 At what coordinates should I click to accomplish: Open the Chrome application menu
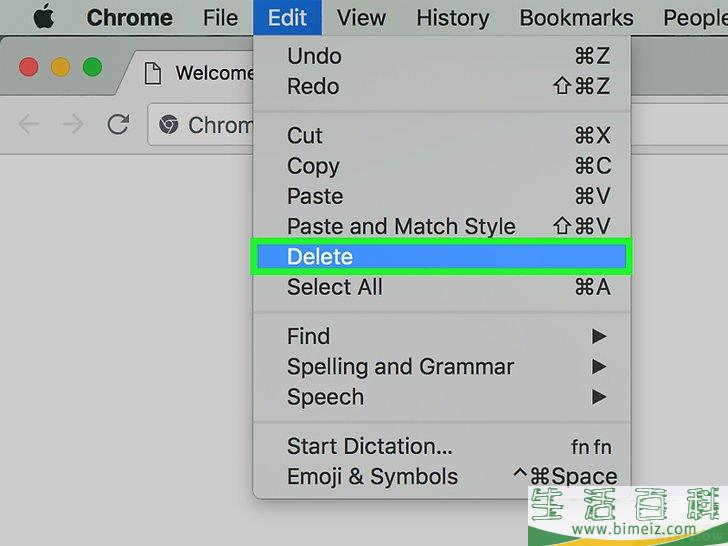click(130, 18)
